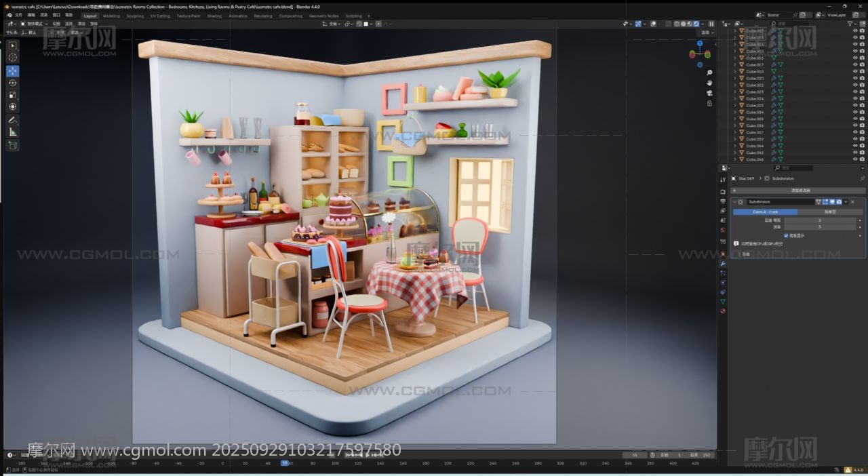868x476 pixels.
Task: Click the zoom magnifier icon in the viewport
Action: coord(709,73)
